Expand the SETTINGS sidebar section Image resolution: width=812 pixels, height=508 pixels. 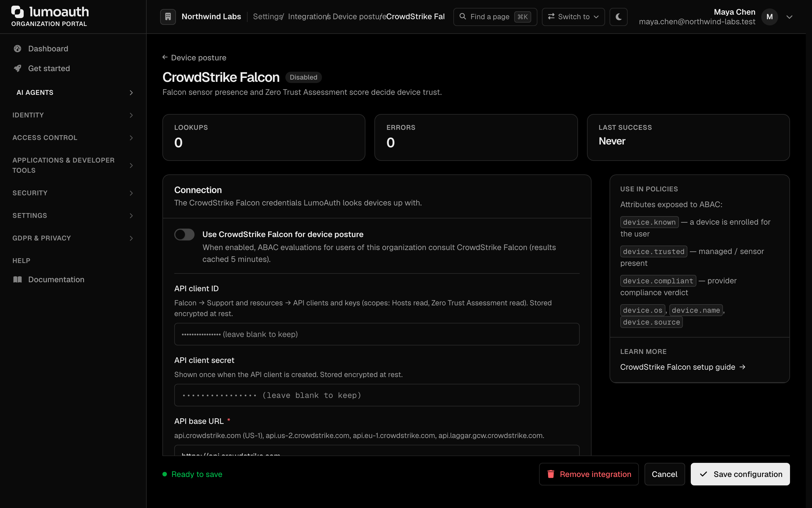[x=73, y=216]
